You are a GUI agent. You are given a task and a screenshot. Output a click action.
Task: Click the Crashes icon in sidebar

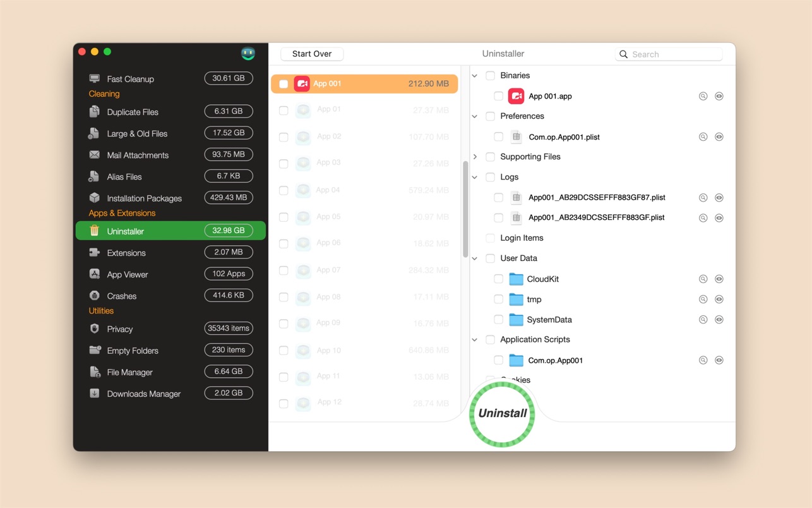[x=95, y=296]
